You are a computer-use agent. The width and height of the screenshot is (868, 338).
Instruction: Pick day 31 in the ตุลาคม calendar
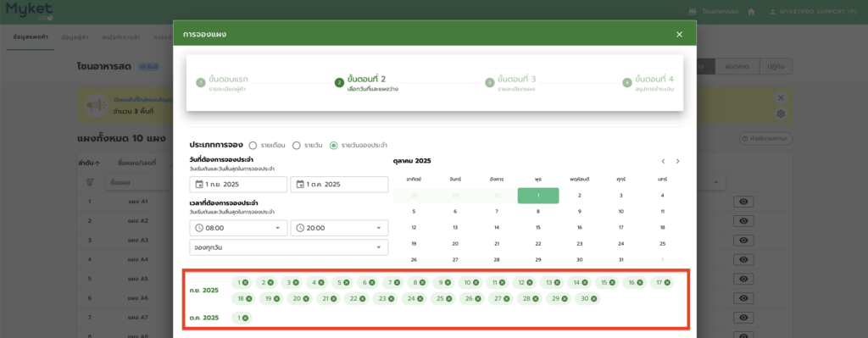621,259
